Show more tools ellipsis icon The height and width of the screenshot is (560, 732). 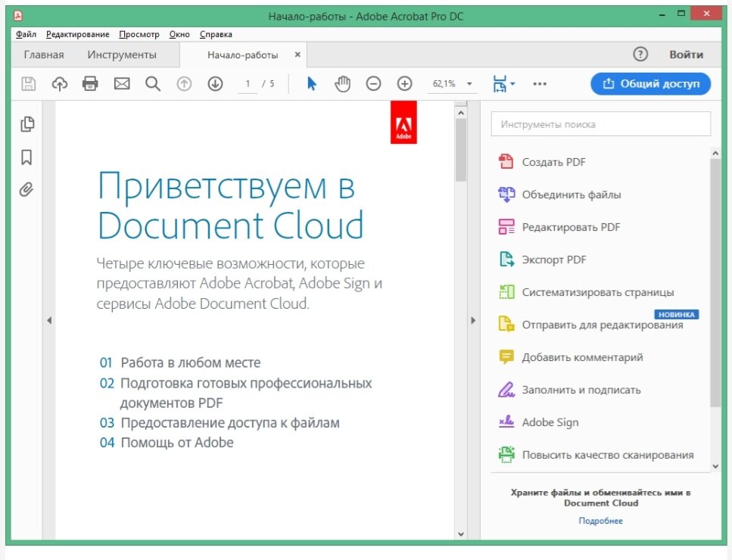[x=540, y=84]
